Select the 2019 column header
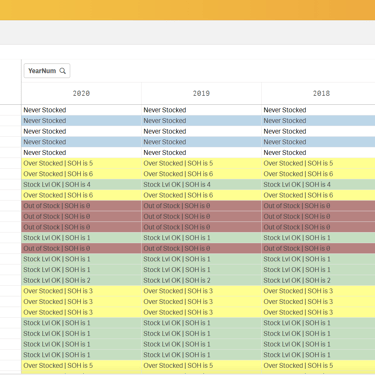Image resolution: width=375 pixels, height=375 pixels. (201, 93)
